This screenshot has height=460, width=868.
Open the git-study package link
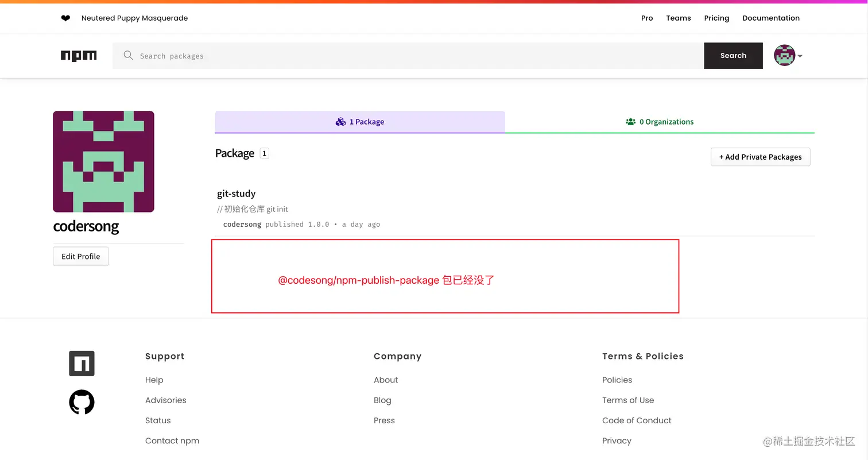pyautogui.click(x=237, y=194)
